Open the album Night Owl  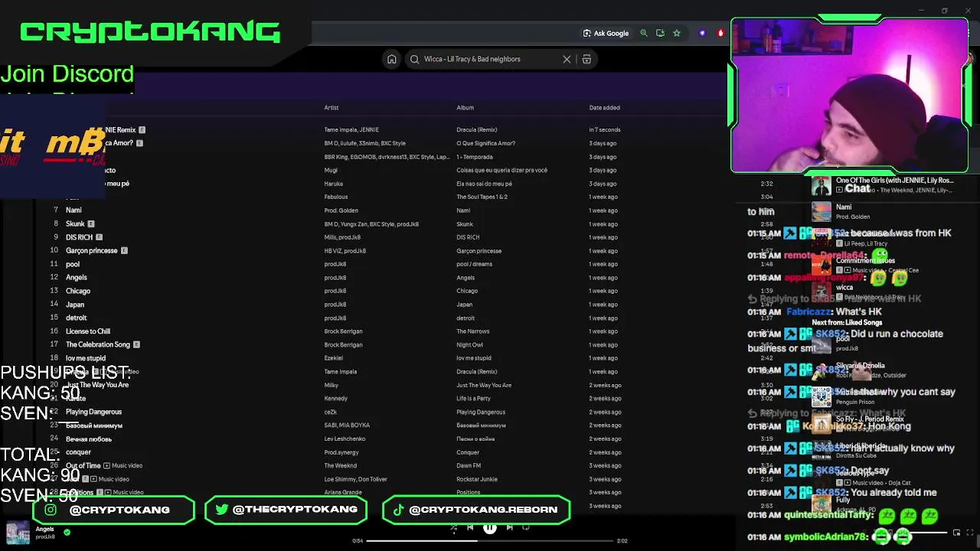click(x=469, y=345)
